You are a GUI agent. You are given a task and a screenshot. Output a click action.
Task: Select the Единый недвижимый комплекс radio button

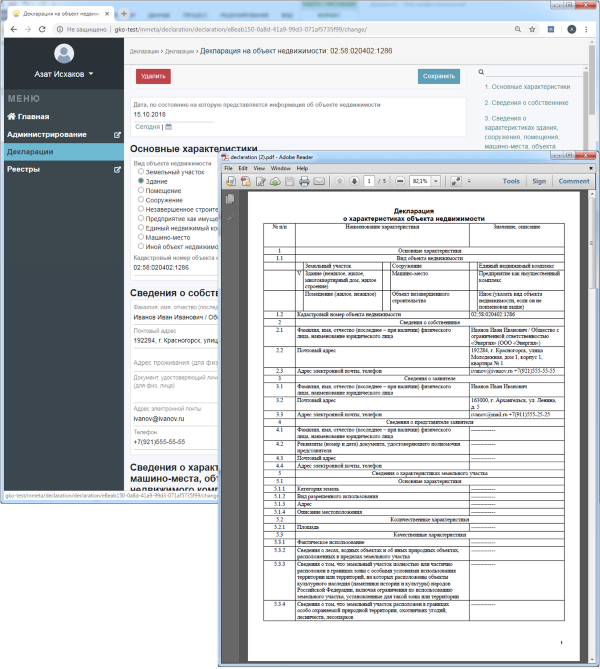[141, 227]
